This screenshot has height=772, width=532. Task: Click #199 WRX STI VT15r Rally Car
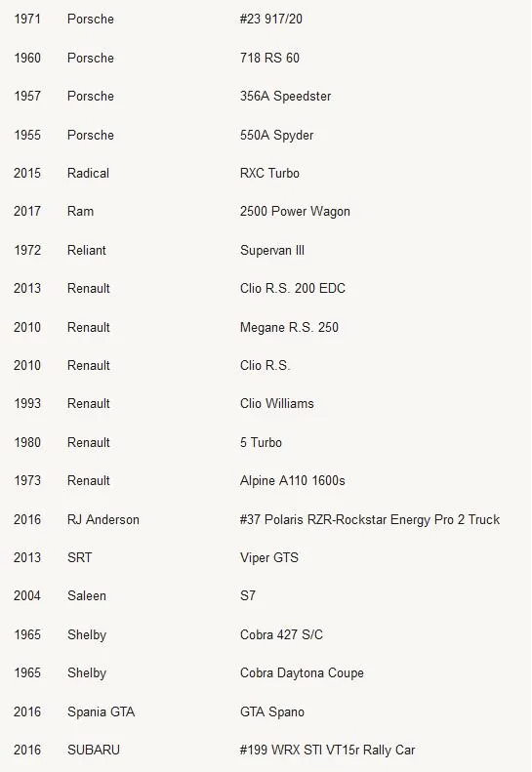coord(328,751)
